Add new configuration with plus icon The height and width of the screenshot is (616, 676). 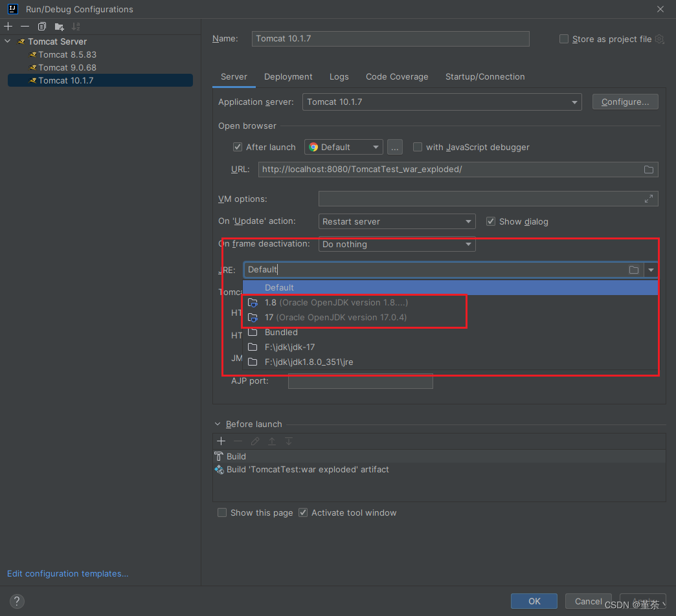(x=8, y=27)
